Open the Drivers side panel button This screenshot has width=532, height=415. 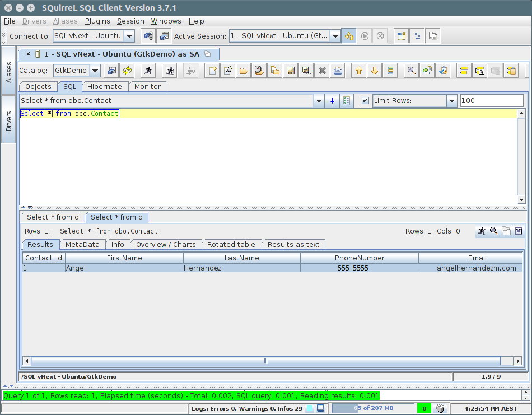click(x=8, y=121)
